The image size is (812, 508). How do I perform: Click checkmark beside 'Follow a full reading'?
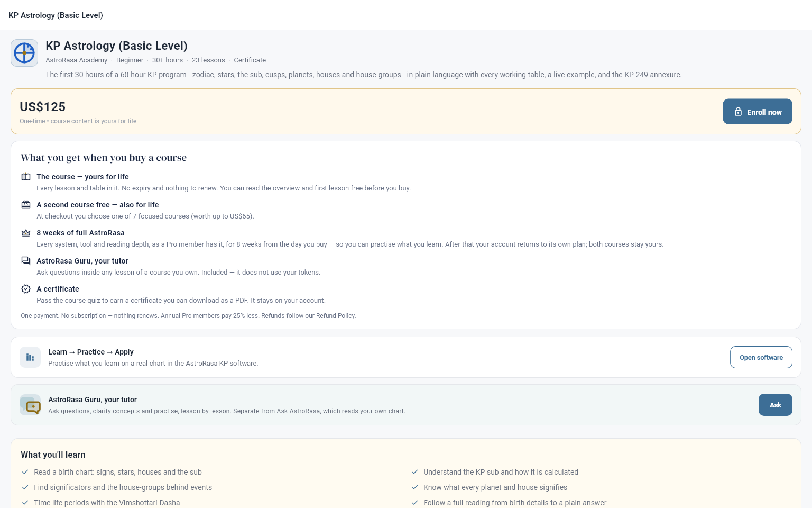click(x=414, y=503)
